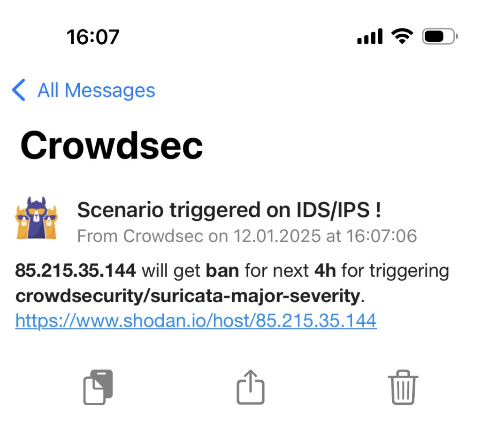
Task: Tap the trash icon to delete message
Action: [403, 387]
